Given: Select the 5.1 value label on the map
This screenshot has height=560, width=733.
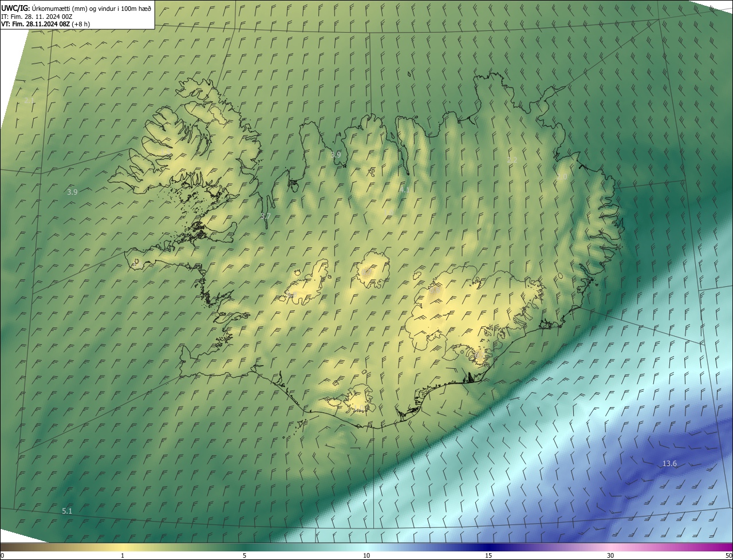Looking at the screenshot, I should coord(67,511).
